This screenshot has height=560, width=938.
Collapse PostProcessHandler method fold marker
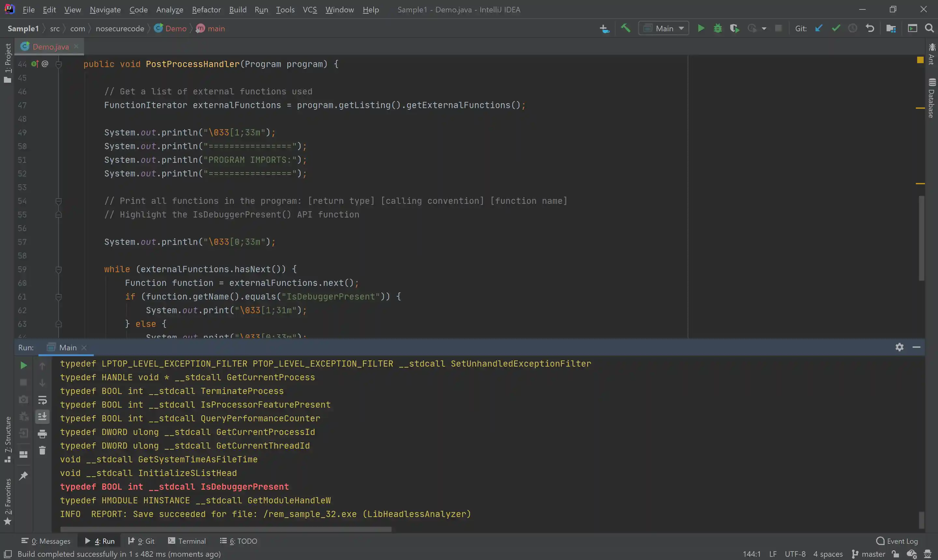pos(59,64)
